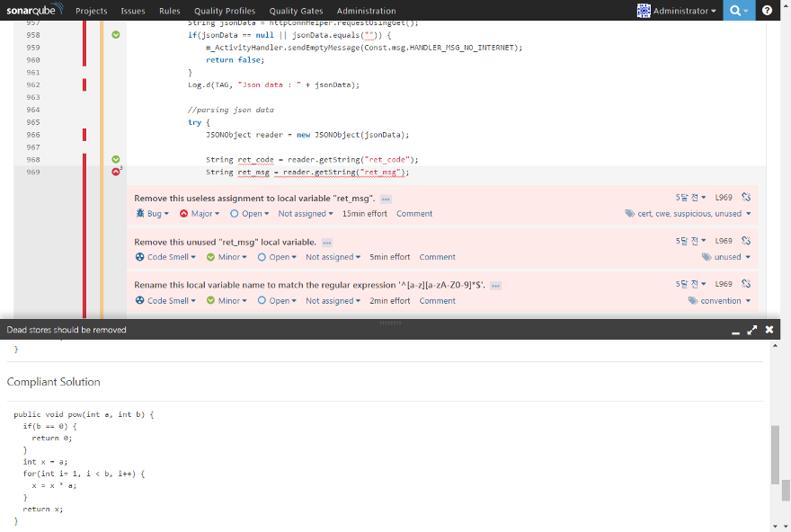Click tag icon beside cert, cwe tags

629,213
